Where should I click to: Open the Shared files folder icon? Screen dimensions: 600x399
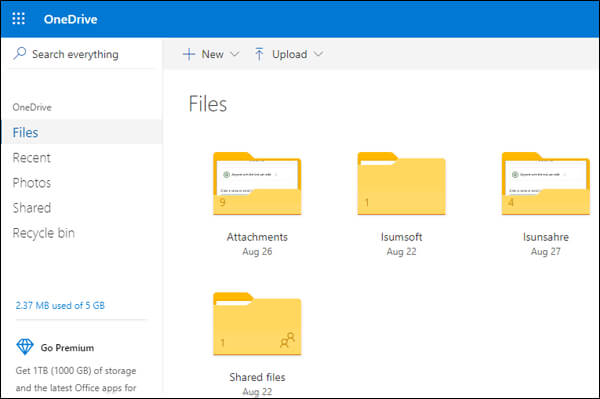[257, 324]
